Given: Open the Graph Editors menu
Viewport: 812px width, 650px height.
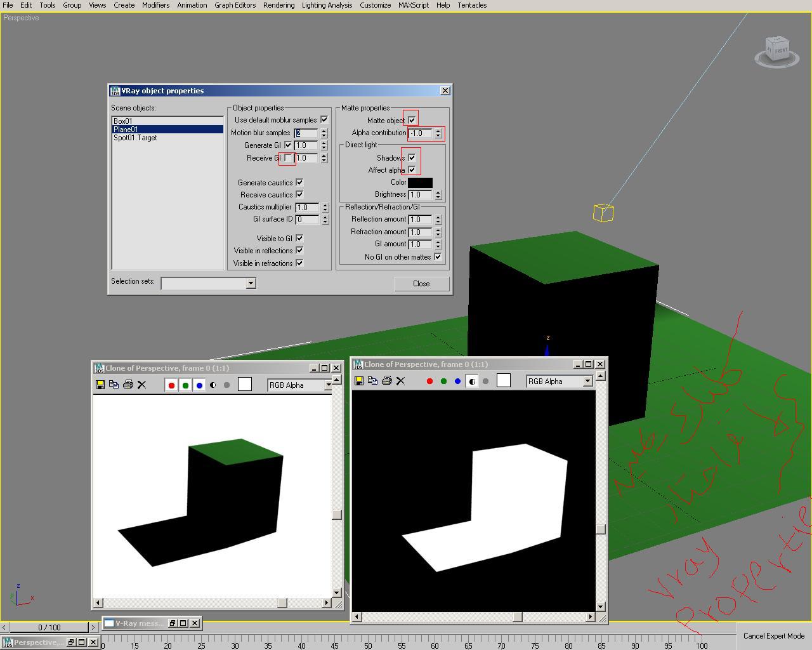Looking at the screenshot, I should pos(235,5).
